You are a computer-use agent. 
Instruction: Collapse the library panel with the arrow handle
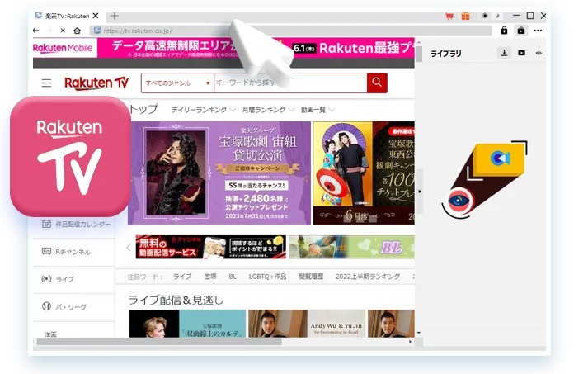click(x=420, y=192)
